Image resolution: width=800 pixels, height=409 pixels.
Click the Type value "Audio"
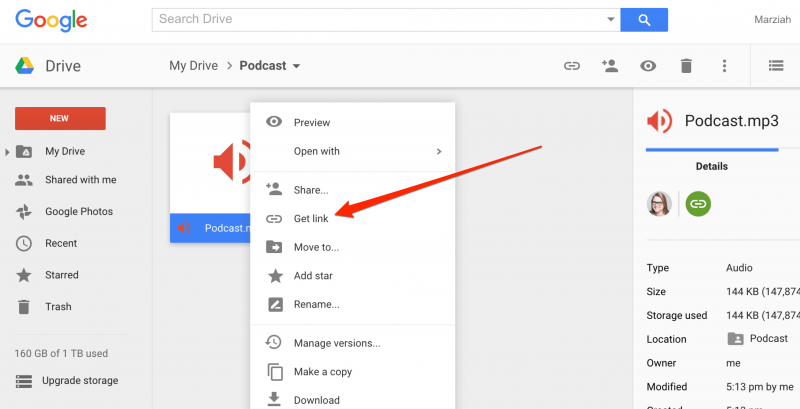tap(739, 268)
